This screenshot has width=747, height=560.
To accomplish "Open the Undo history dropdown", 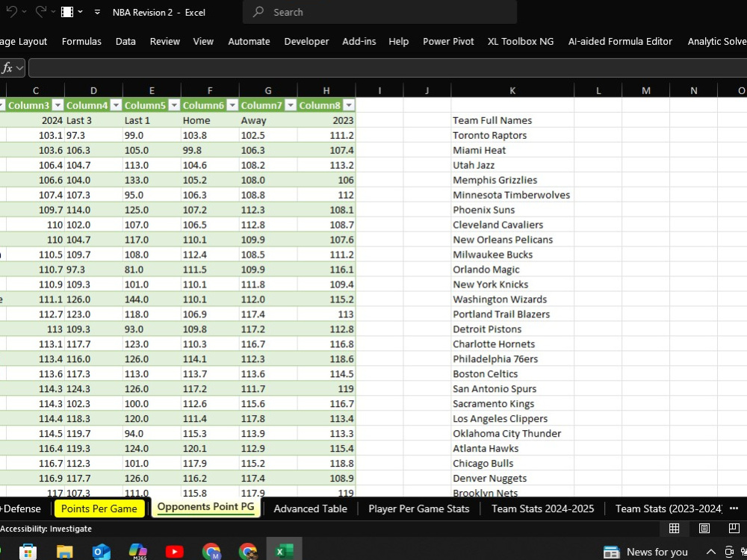I will click(x=25, y=12).
